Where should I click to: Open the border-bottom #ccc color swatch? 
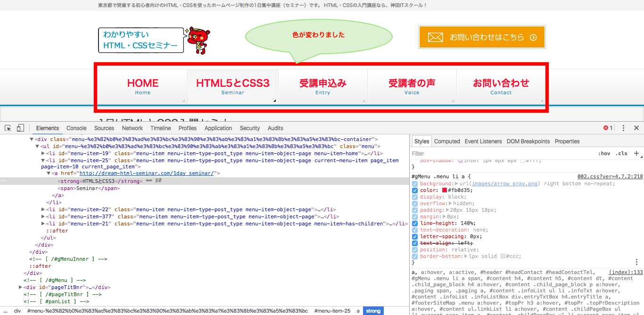coord(503,257)
